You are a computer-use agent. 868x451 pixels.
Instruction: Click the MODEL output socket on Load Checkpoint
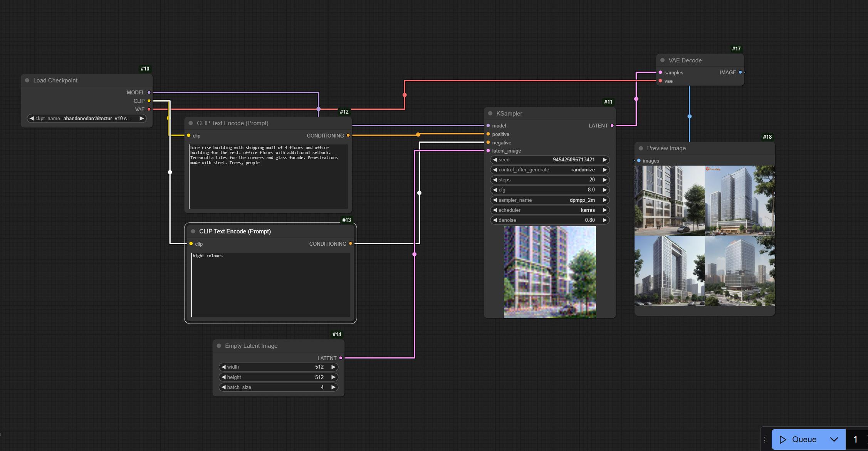149,92
